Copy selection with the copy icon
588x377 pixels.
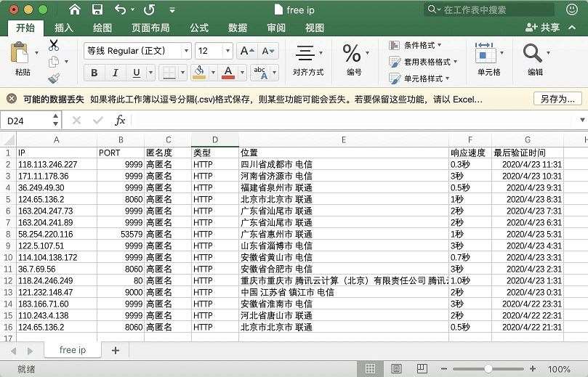point(54,62)
